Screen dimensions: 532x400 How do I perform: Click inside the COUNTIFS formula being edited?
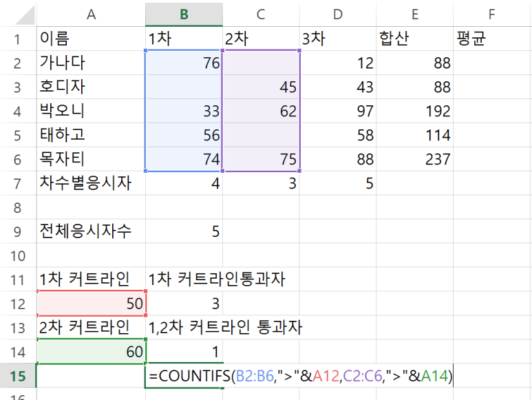point(301,377)
